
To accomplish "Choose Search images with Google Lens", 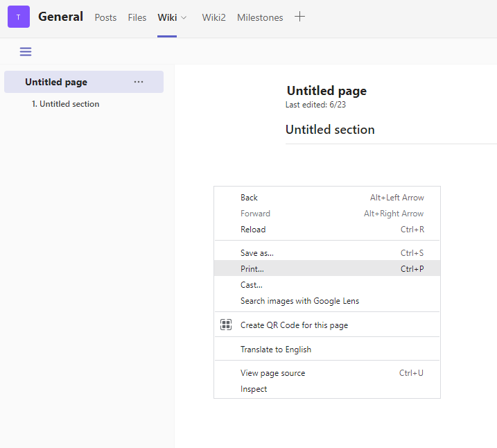I will pos(327,300).
